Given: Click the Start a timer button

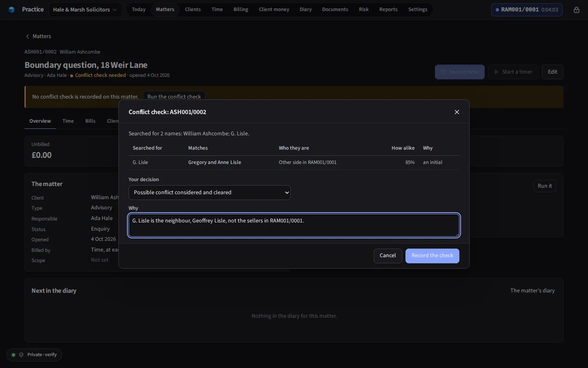Looking at the screenshot, I should (513, 72).
